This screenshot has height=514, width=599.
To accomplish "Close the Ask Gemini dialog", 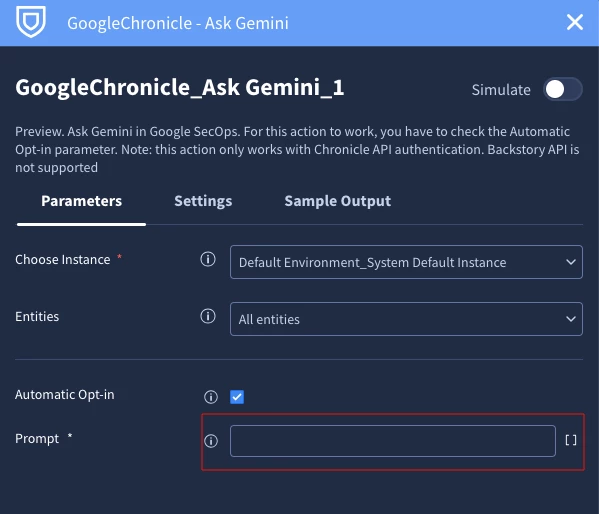I will pyautogui.click(x=575, y=22).
